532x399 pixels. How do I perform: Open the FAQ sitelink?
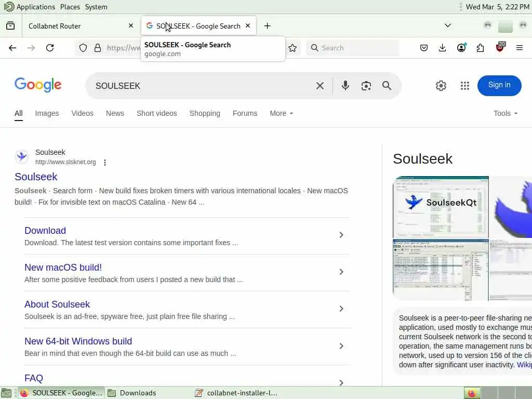pyautogui.click(x=34, y=378)
